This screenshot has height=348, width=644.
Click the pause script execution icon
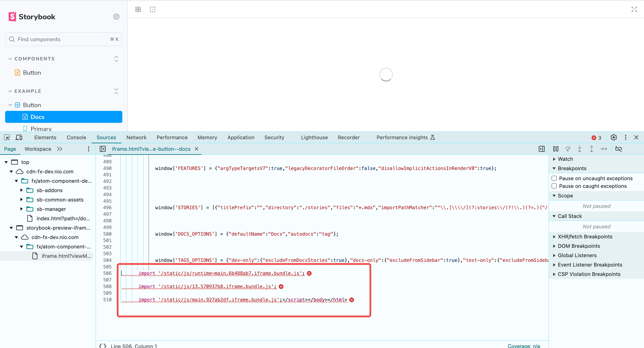(556, 149)
